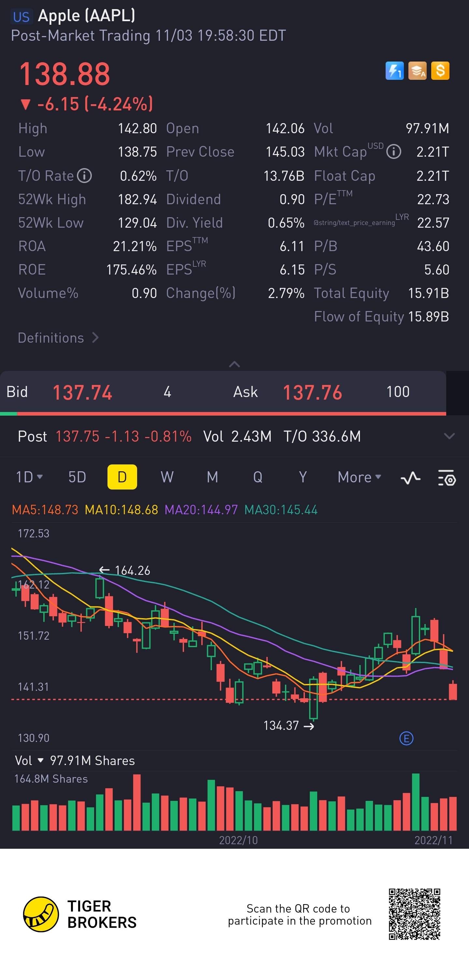The height and width of the screenshot is (980, 469).
Task: Tap the Ask price 137.76
Action: tap(312, 392)
